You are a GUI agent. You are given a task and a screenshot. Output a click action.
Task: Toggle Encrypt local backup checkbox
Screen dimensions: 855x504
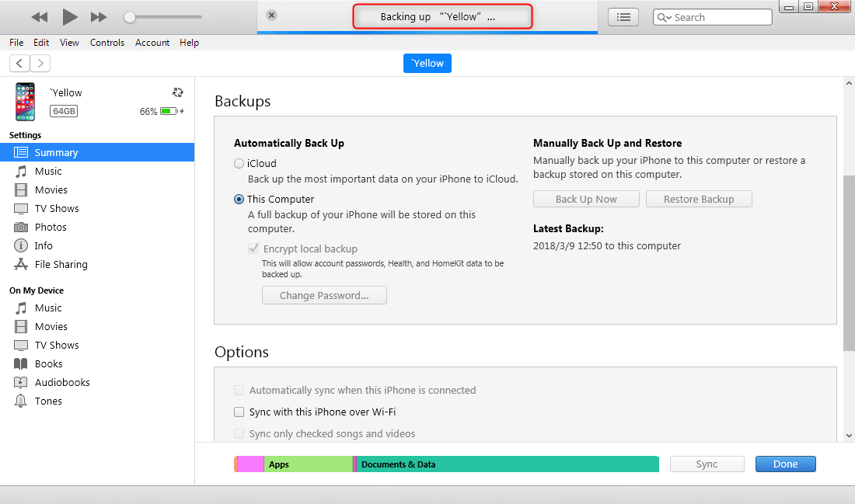pyautogui.click(x=253, y=249)
